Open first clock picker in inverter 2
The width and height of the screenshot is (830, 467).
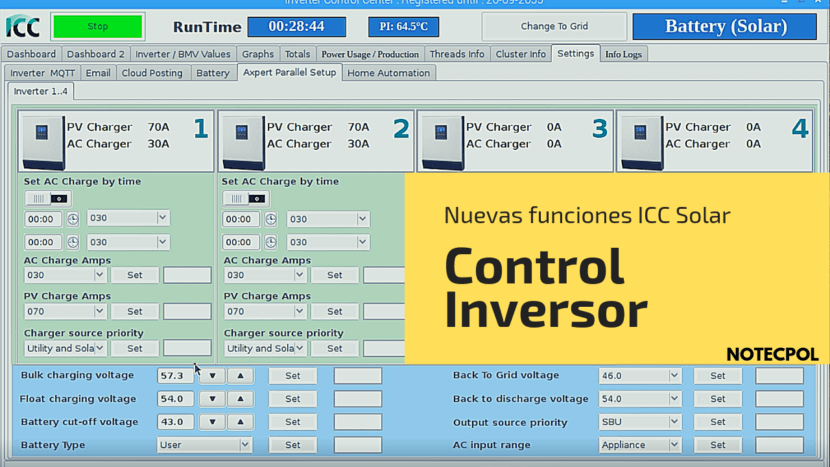(270, 219)
